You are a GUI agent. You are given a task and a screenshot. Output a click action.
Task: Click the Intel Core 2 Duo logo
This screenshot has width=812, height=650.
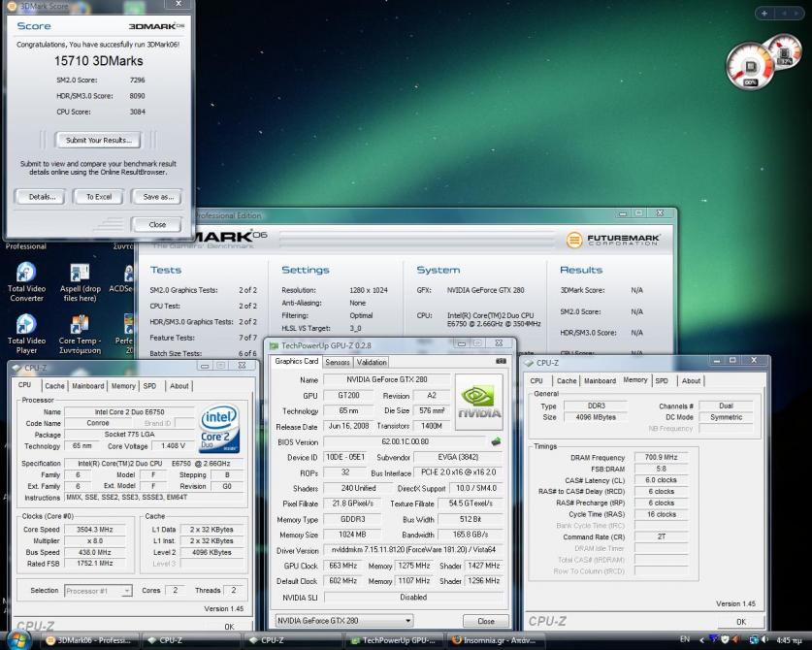[x=219, y=428]
